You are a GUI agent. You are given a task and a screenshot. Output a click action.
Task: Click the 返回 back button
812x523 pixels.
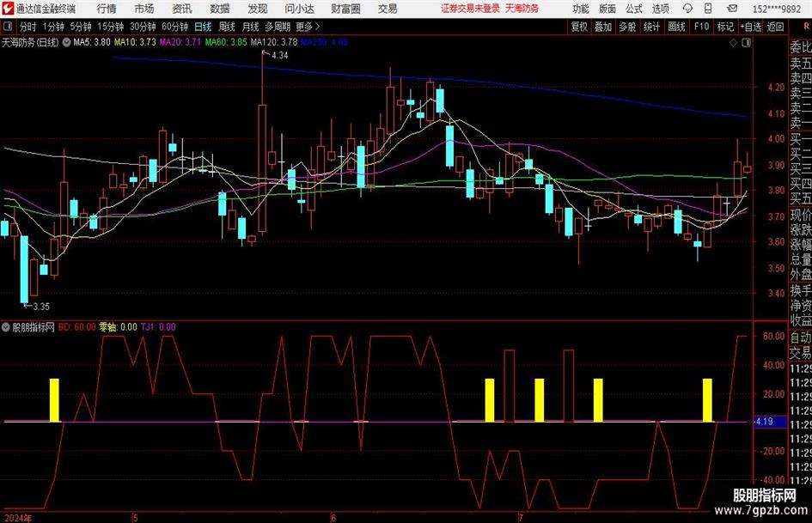pos(775,27)
